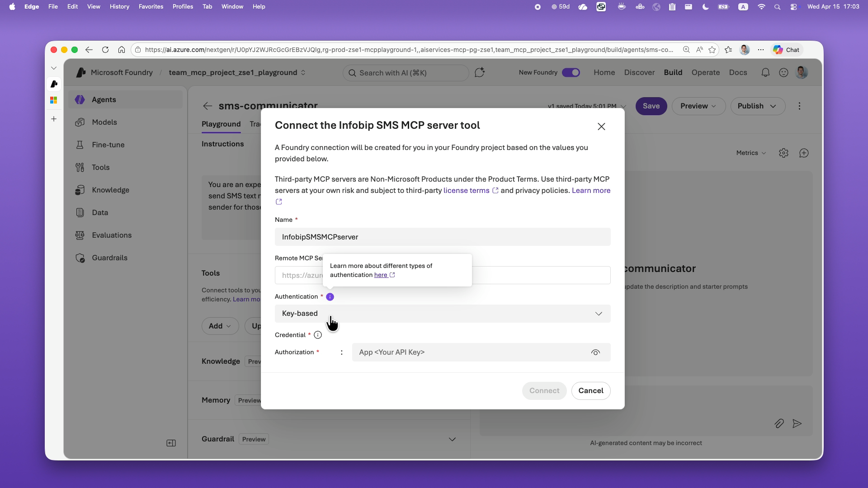The width and height of the screenshot is (868, 488).
Task: Open the notifications bell
Action: click(x=765, y=72)
